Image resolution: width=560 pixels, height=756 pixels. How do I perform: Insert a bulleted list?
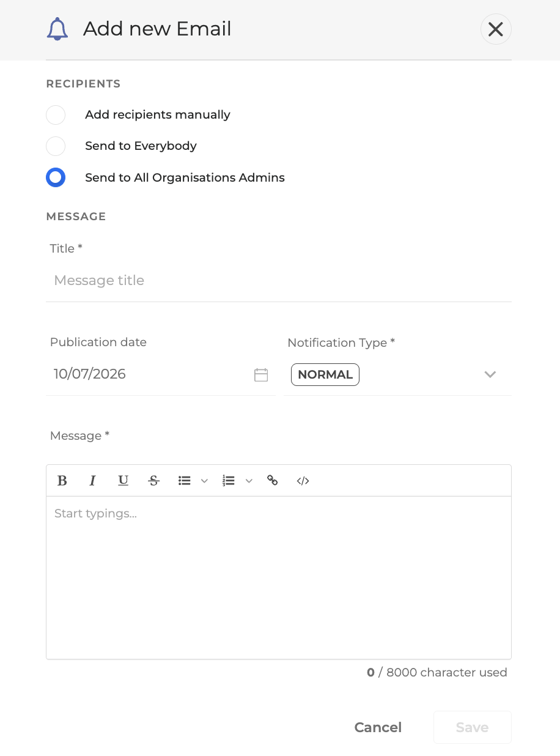pyautogui.click(x=184, y=481)
